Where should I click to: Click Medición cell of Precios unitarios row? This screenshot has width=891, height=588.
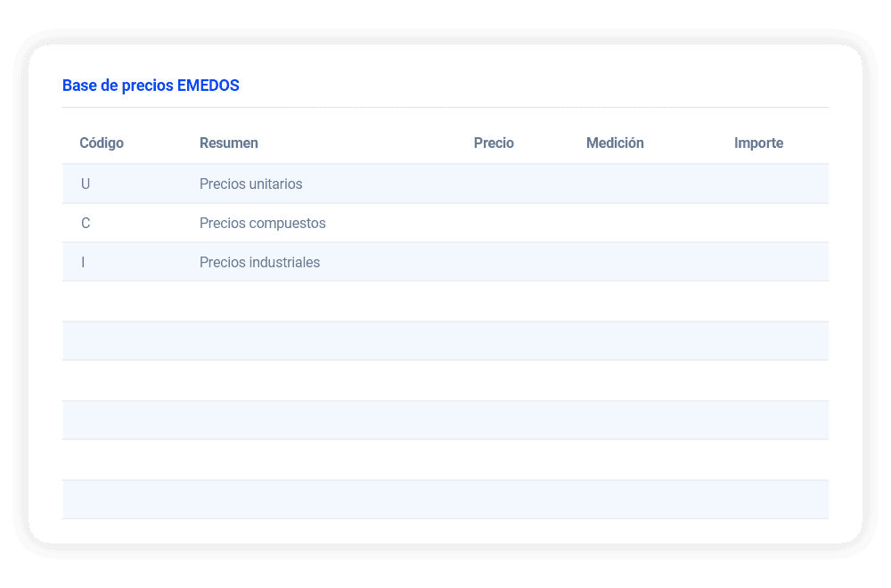(615, 184)
